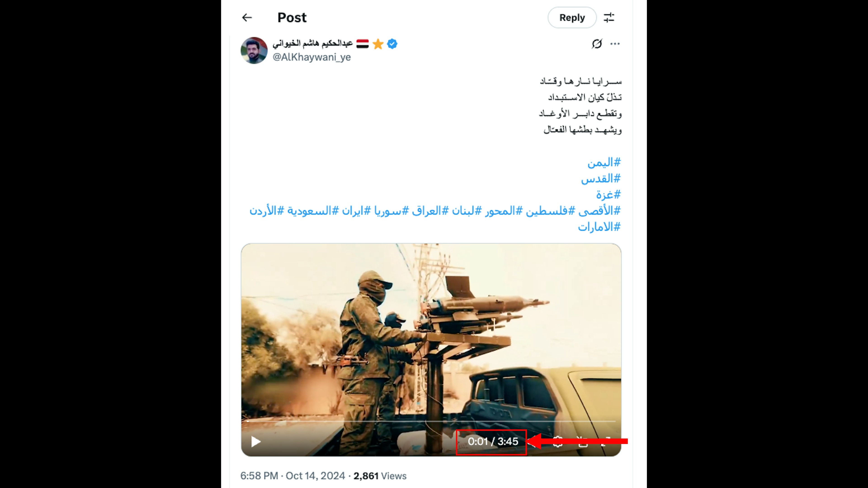
Task: Open the #اليمن hashtag
Action: [604, 163]
